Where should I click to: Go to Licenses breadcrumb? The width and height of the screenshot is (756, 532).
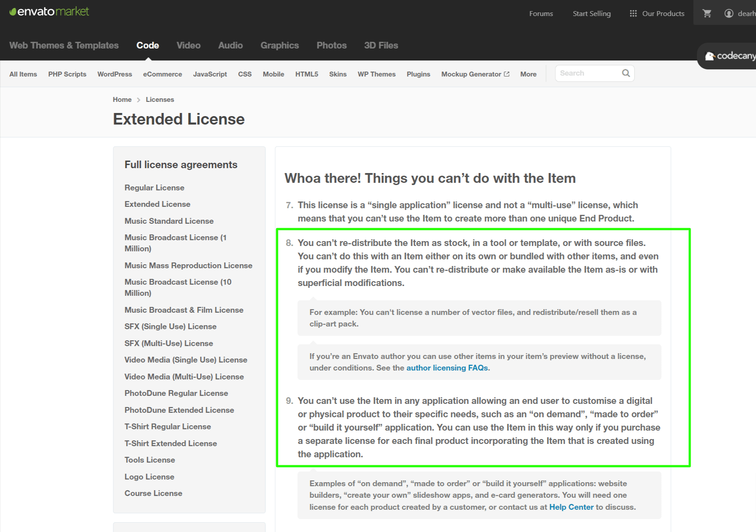(160, 100)
